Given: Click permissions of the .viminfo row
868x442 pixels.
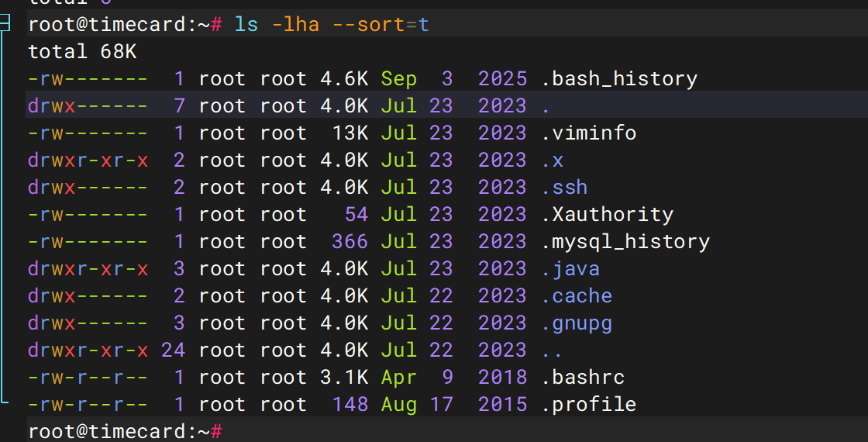Looking at the screenshot, I should pos(88,133).
